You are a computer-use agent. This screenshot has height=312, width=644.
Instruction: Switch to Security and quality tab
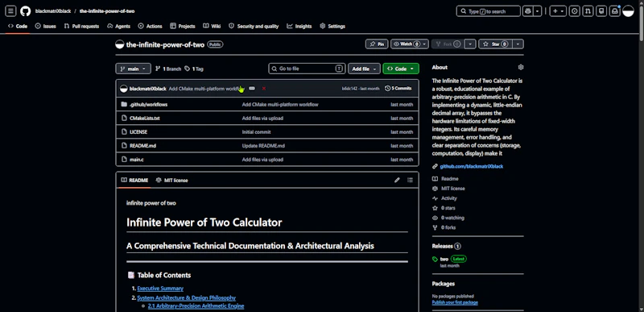[254, 26]
